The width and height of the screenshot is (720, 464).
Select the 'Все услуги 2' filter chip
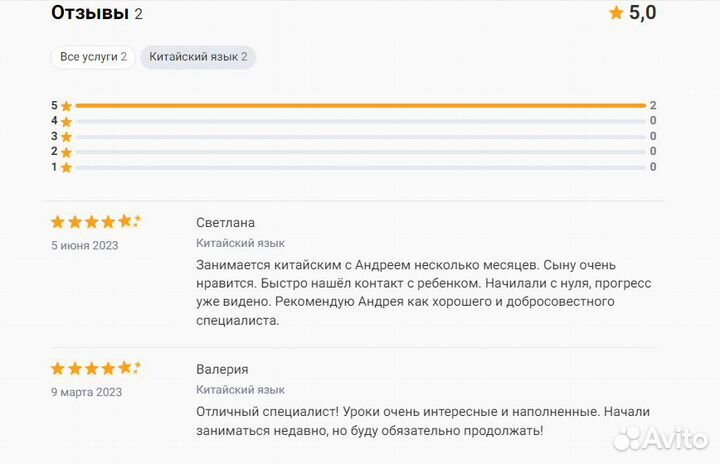93,57
